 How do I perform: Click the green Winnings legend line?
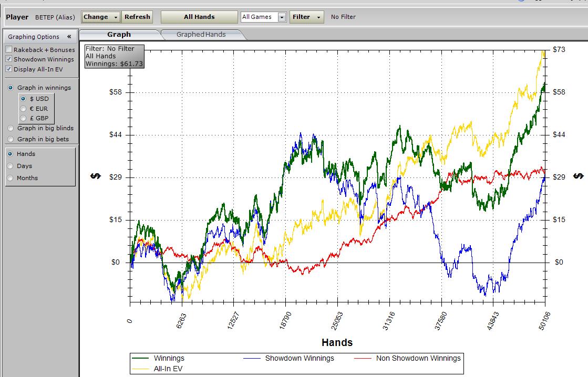point(140,359)
